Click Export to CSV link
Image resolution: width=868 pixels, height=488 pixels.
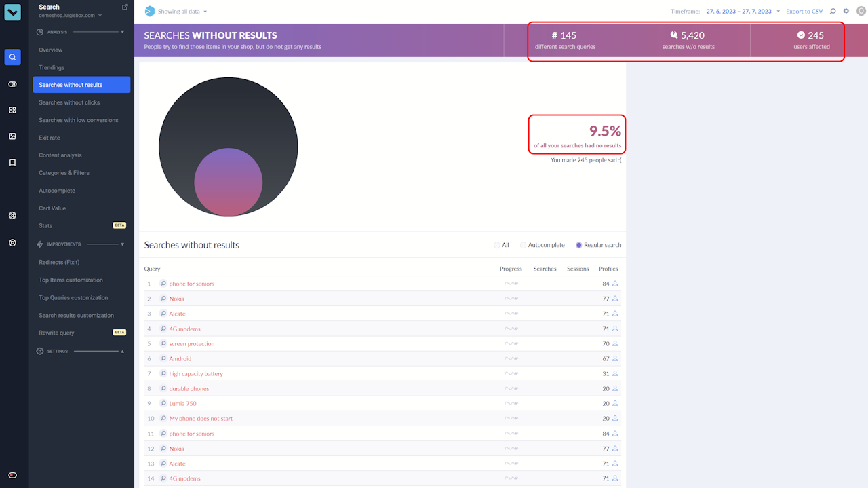pyautogui.click(x=804, y=12)
